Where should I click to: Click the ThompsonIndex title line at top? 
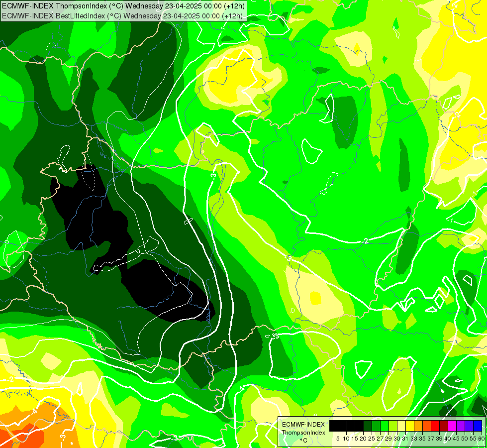tap(123, 5)
